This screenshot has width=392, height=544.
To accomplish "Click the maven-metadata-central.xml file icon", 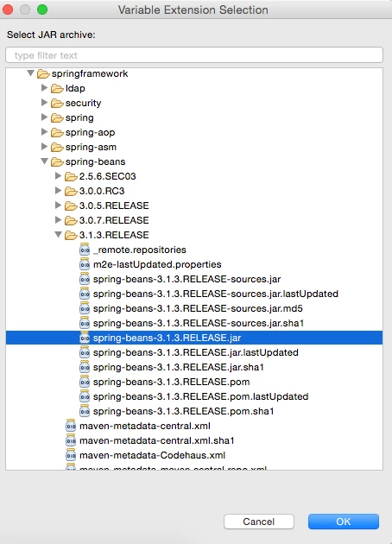I will point(71,426).
